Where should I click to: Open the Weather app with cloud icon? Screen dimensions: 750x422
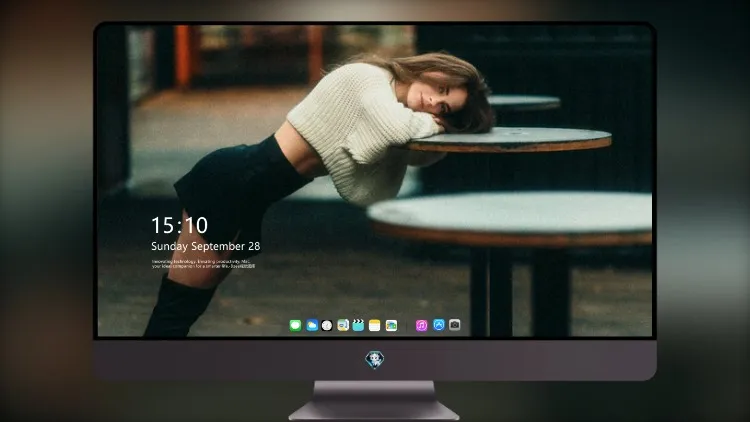pos(312,326)
